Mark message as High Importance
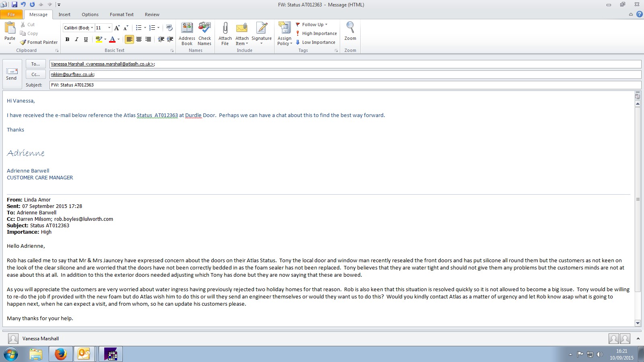Image resolution: width=644 pixels, height=362 pixels. pos(316,33)
